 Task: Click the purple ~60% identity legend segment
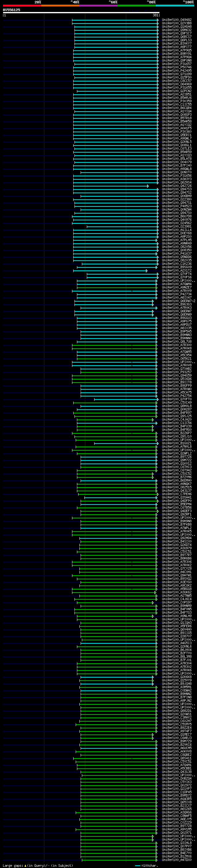coord(99,6)
